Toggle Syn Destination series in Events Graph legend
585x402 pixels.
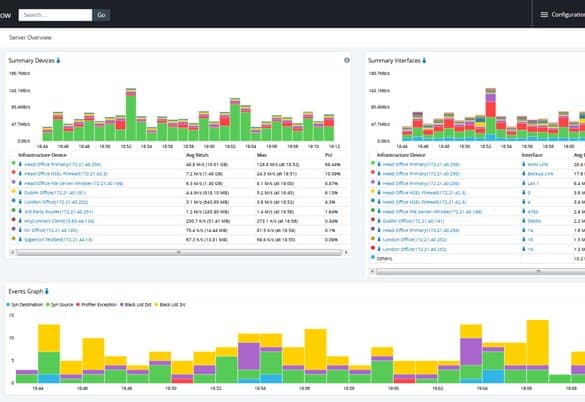click(x=25, y=305)
